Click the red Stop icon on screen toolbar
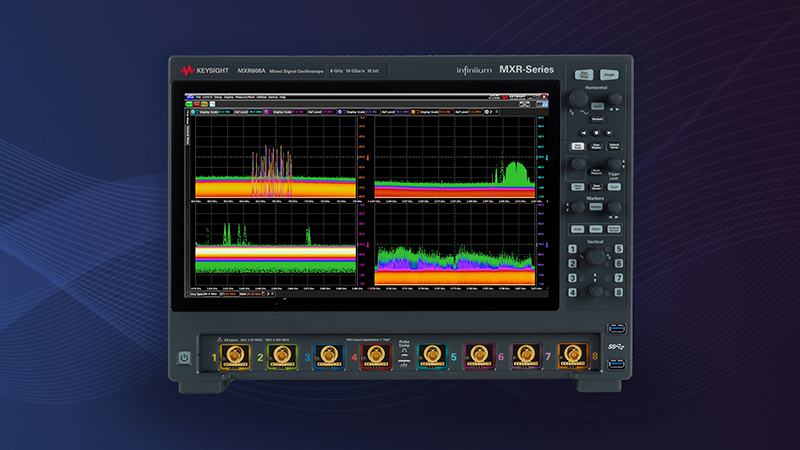 click(196, 104)
